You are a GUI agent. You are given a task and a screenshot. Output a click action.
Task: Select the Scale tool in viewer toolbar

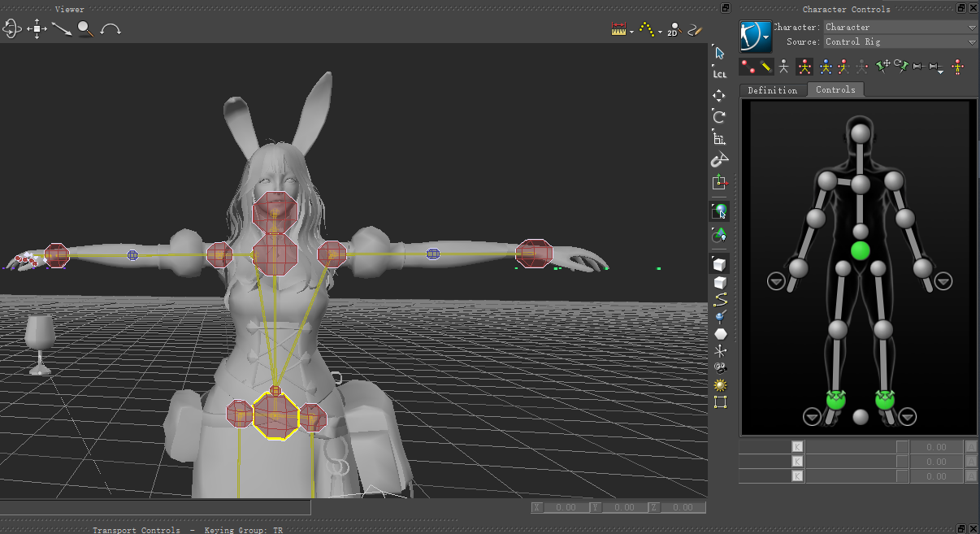coord(719,139)
